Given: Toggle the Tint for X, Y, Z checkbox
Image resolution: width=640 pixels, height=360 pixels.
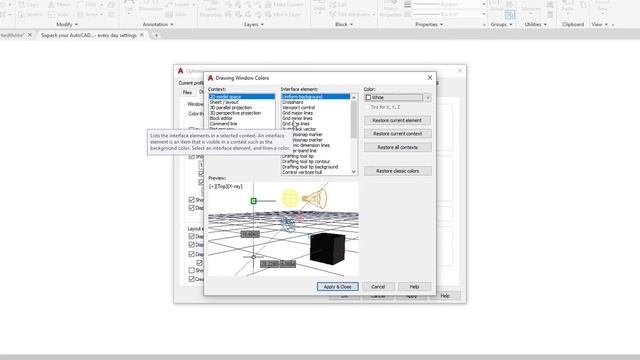Looking at the screenshot, I should (368, 107).
